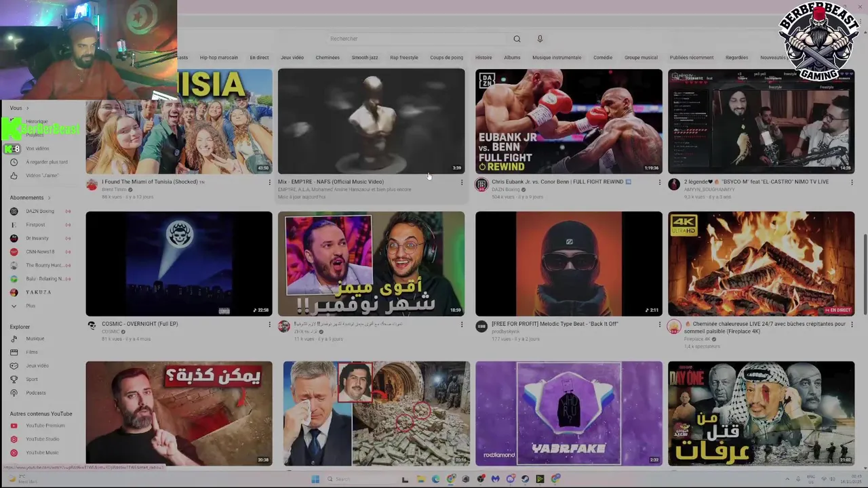
Task: Open options menu for Miami of Tunisia video
Action: (x=269, y=182)
